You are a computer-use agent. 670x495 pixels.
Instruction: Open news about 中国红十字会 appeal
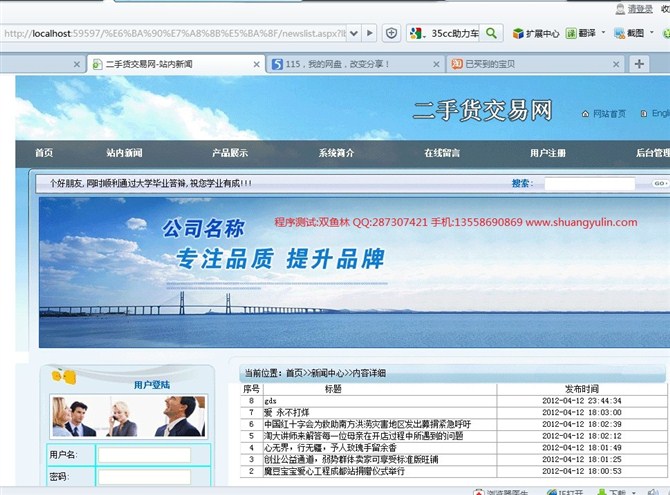(x=367, y=424)
